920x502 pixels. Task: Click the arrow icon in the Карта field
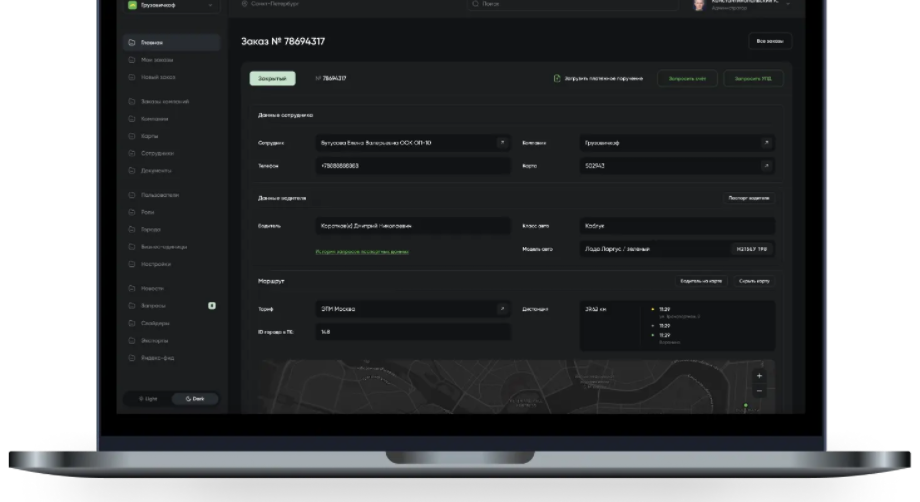click(766, 166)
